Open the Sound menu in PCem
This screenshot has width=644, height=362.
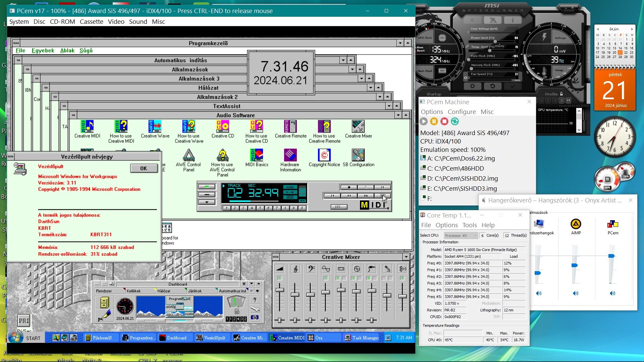point(138,21)
